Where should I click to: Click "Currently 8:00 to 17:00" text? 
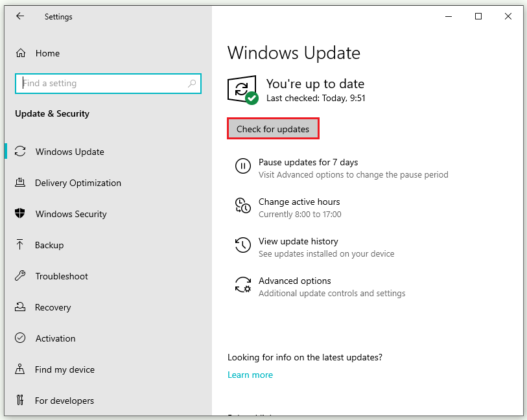(299, 215)
